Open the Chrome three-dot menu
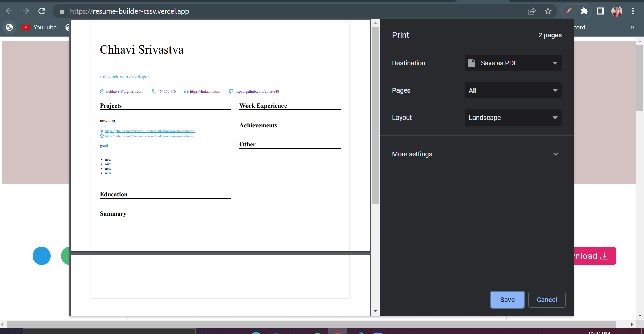The height and width of the screenshot is (334, 644). tap(633, 11)
